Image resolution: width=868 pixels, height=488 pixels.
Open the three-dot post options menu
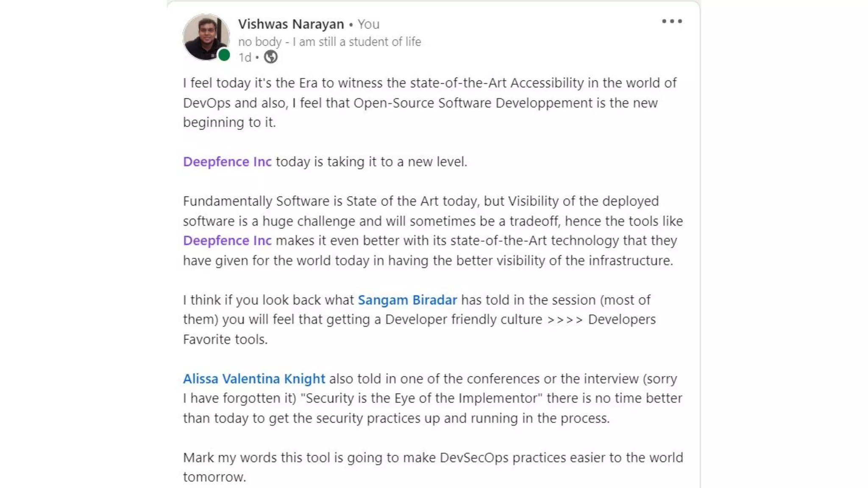[x=672, y=21]
